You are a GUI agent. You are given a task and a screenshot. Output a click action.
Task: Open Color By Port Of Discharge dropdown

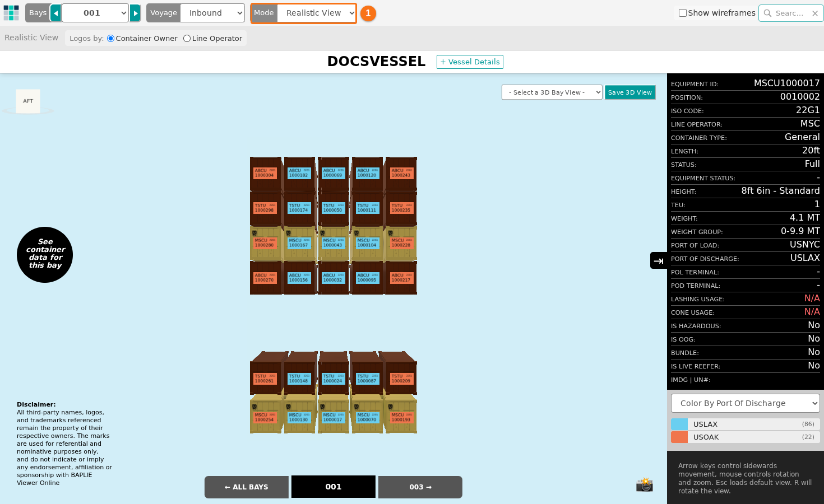[x=746, y=403]
